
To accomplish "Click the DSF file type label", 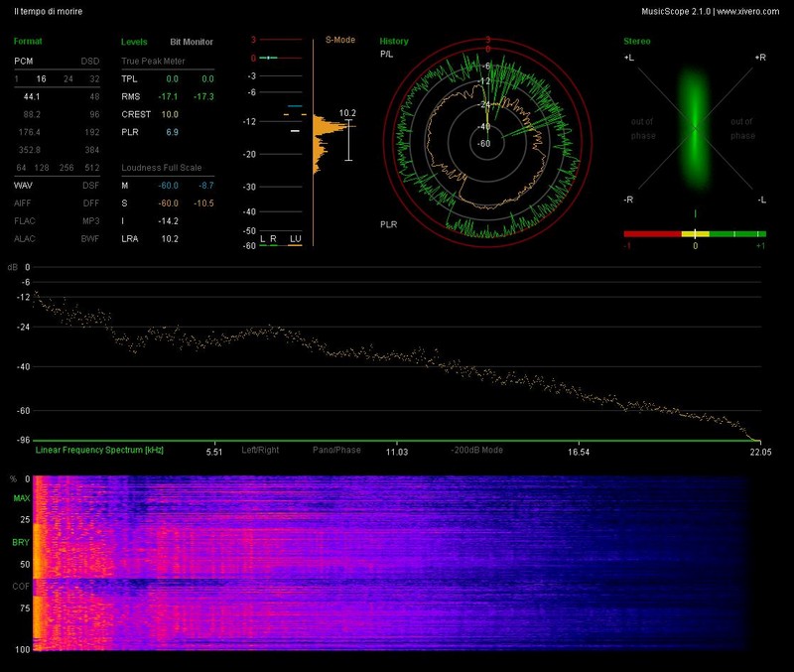I will point(91,186).
